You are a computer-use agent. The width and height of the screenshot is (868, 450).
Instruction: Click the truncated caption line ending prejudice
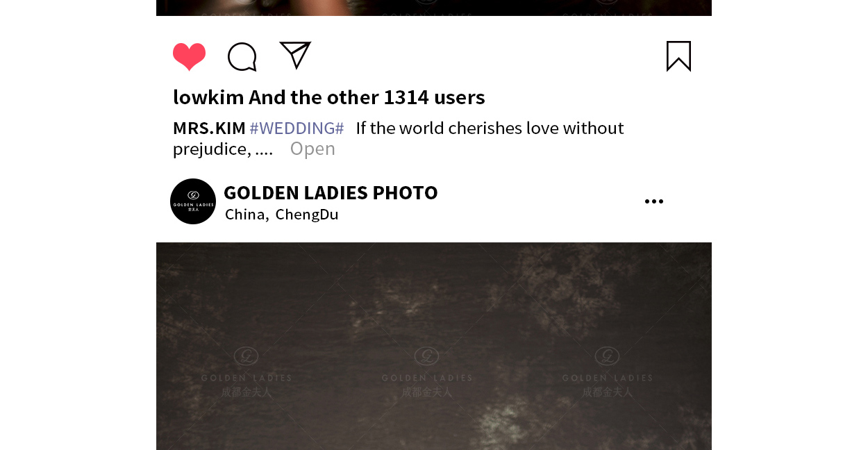click(223, 149)
